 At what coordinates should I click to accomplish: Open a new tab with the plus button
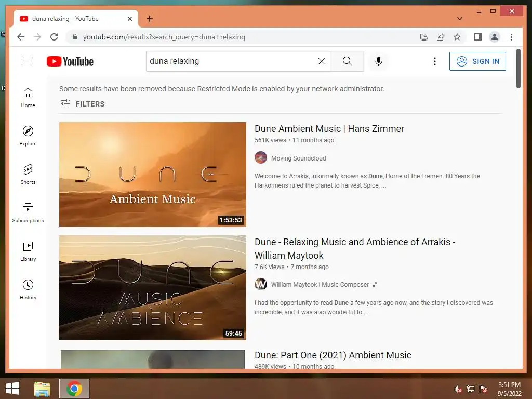point(149,19)
